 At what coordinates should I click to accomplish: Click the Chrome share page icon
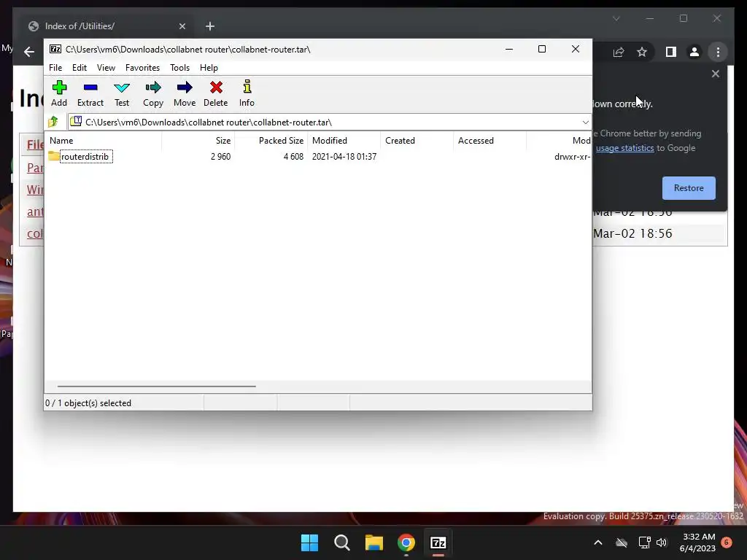coord(619,52)
